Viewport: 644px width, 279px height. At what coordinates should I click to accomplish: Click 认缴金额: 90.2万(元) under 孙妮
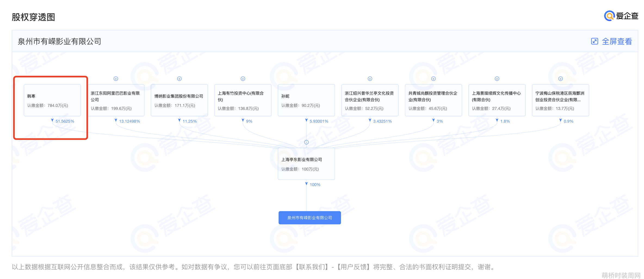(x=301, y=106)
